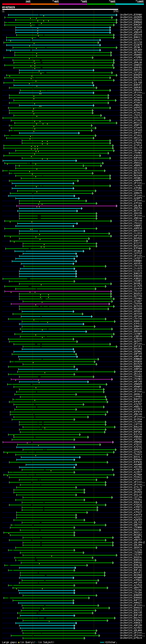Go to UniRef100_A4FS08 entry
This screenshot has width=146, height=644.
[131, 236]
